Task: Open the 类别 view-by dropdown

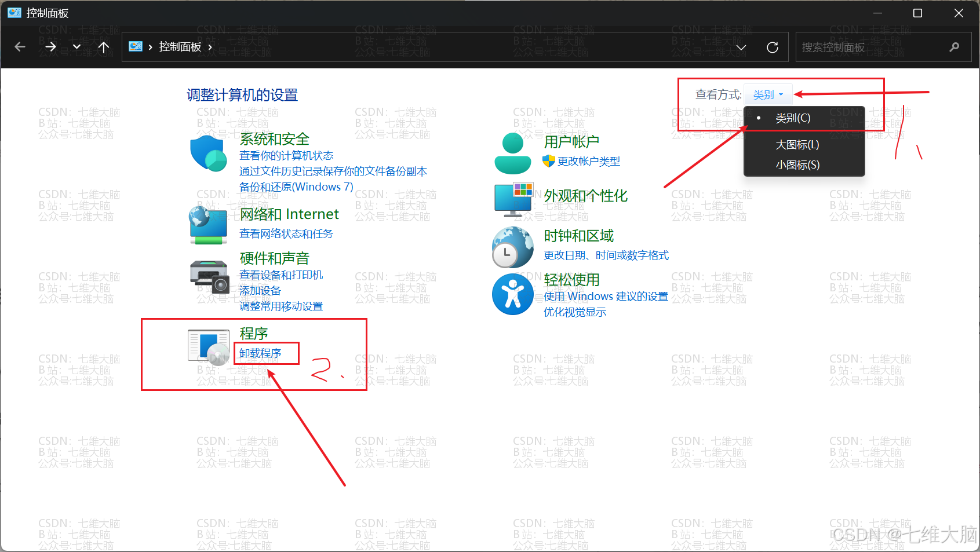Action: [x=768, y=94]
